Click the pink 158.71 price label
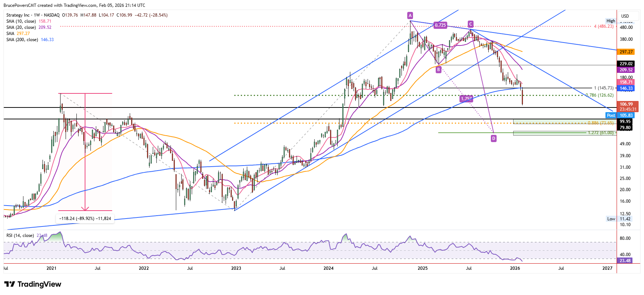Image resolution: width=644 pixels, height=295 pixels. click(x=626, y=82)
